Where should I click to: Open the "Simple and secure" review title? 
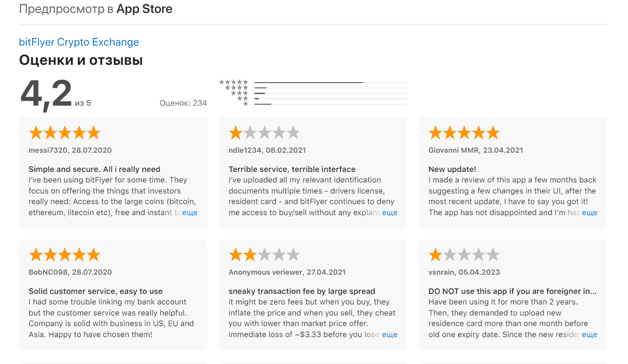[x=95, y=169]
